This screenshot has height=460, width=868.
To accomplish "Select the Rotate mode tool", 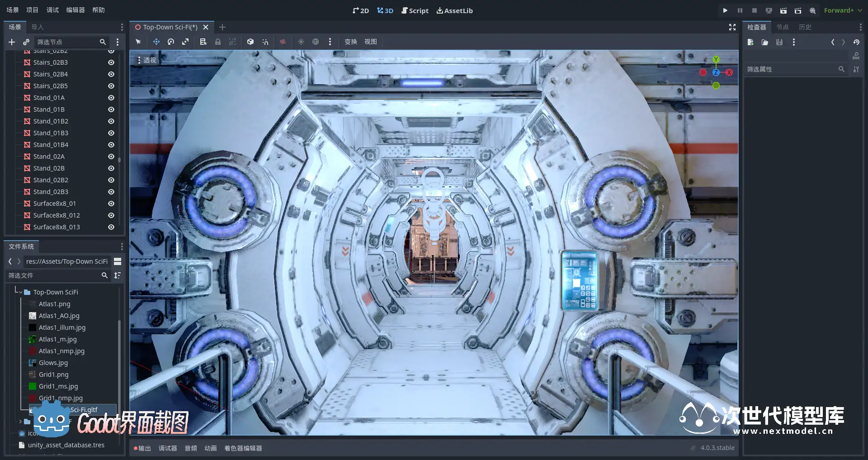I will [171, 42].
